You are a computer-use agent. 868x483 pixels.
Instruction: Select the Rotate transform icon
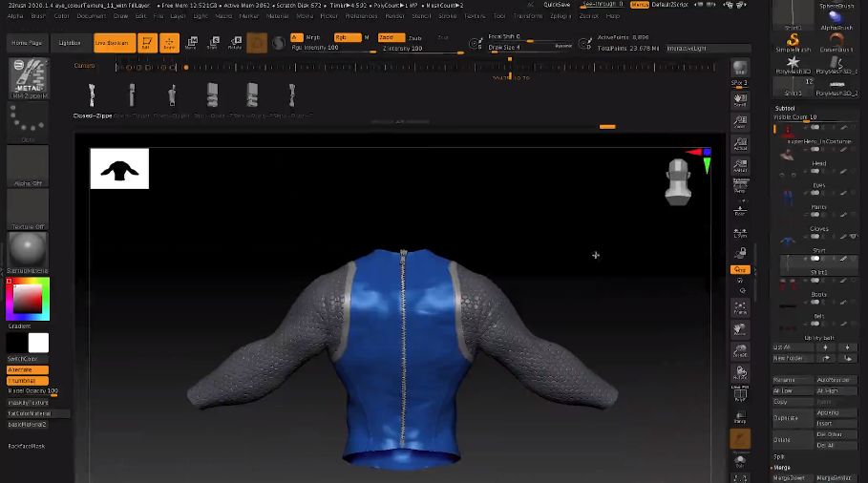click(x=235, y=43)
